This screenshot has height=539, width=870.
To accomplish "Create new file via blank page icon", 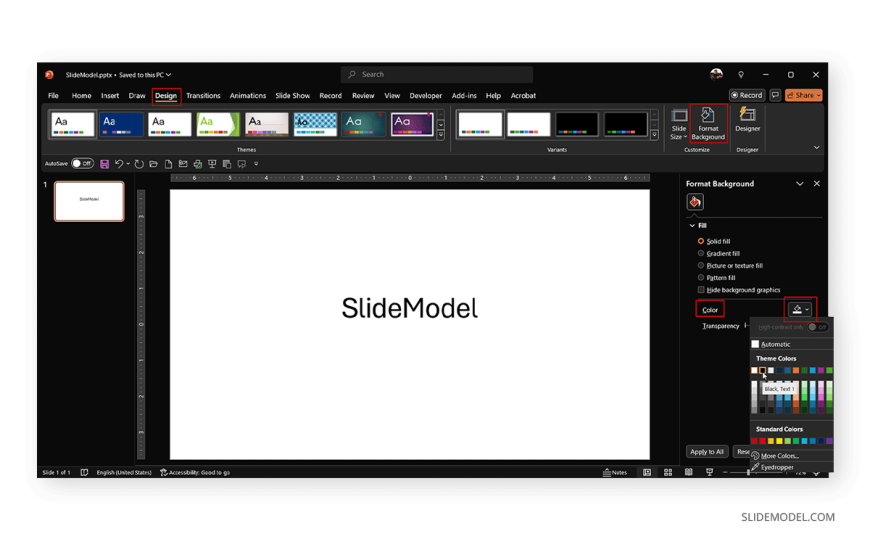I will click(168, 164).
